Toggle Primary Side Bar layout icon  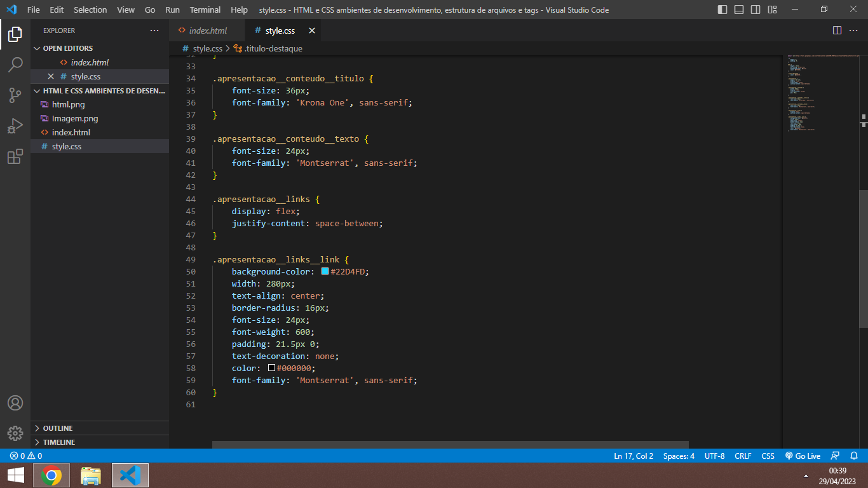pyautogui.click(x=722, y=10)
